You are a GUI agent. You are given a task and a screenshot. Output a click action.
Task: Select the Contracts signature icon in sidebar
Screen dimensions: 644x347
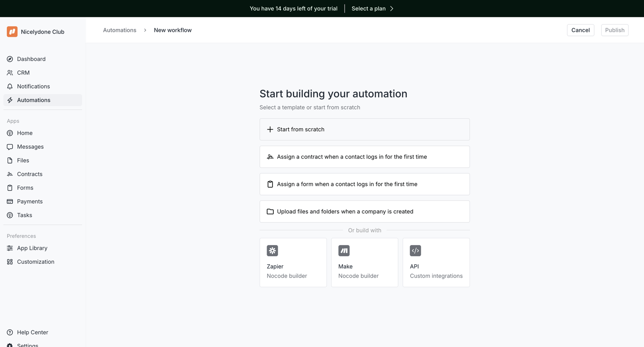click(x=10, y=174)
